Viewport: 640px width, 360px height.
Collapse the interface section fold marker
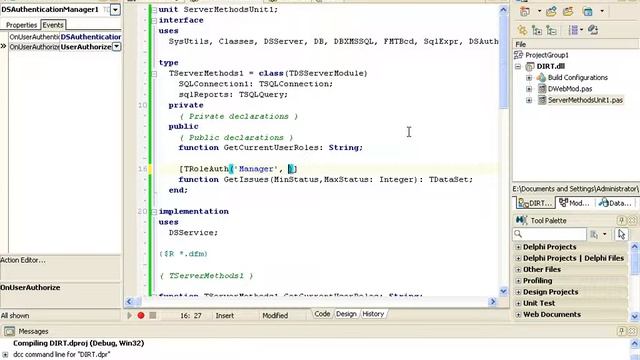point(154,20)
